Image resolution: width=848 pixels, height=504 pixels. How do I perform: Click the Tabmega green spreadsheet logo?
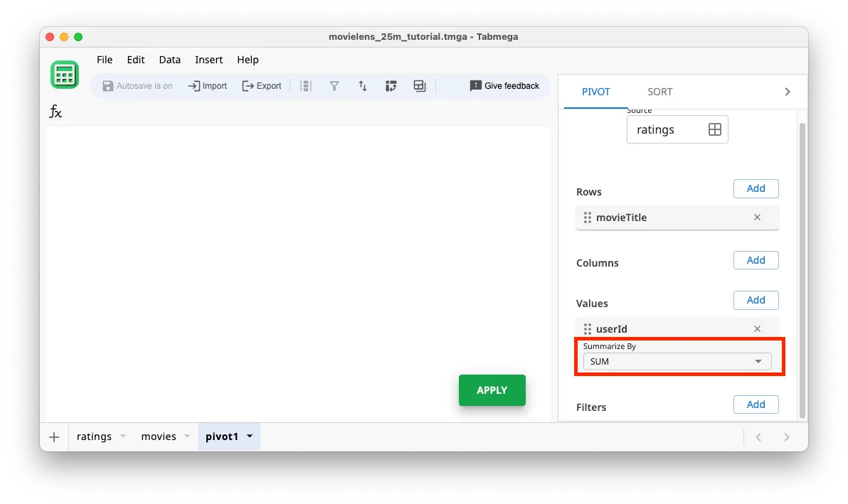click(x=65, y=74)
